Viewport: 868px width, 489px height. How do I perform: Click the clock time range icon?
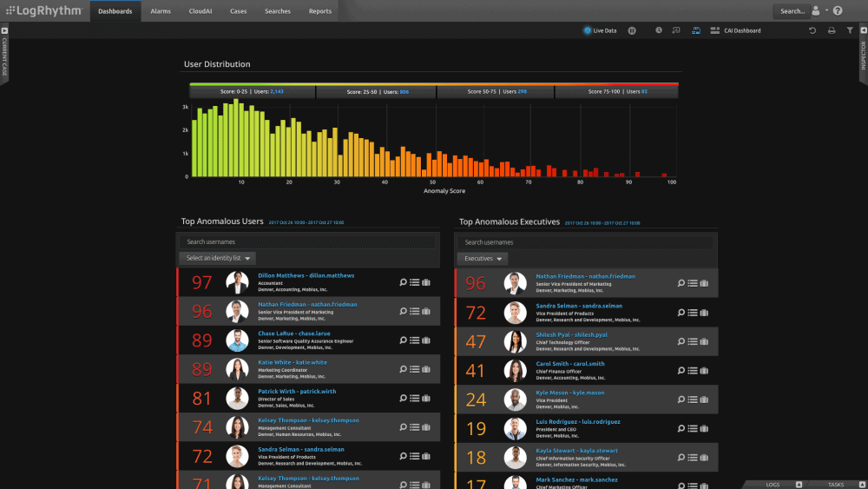tap(659, 30)
